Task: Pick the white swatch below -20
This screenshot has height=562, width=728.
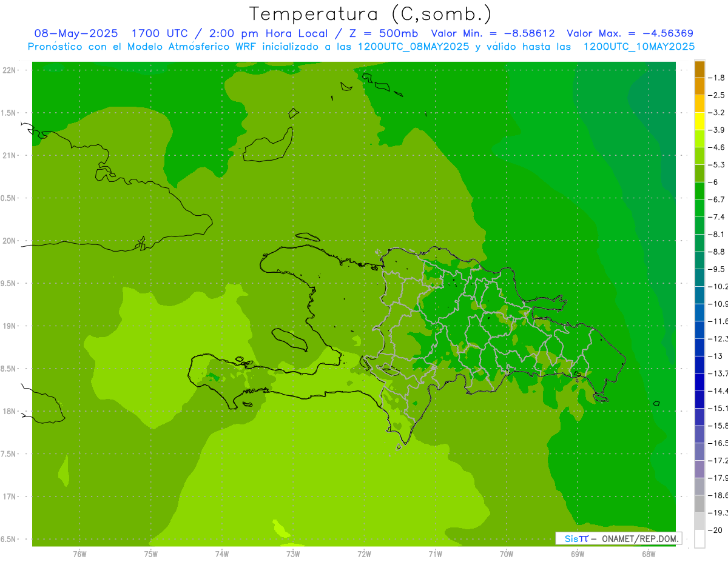Action: 699,538
